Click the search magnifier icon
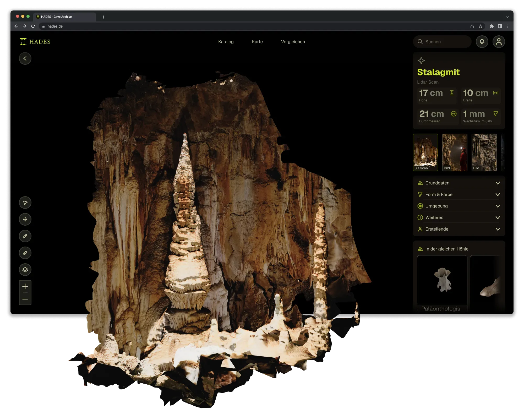 [420, 42]
